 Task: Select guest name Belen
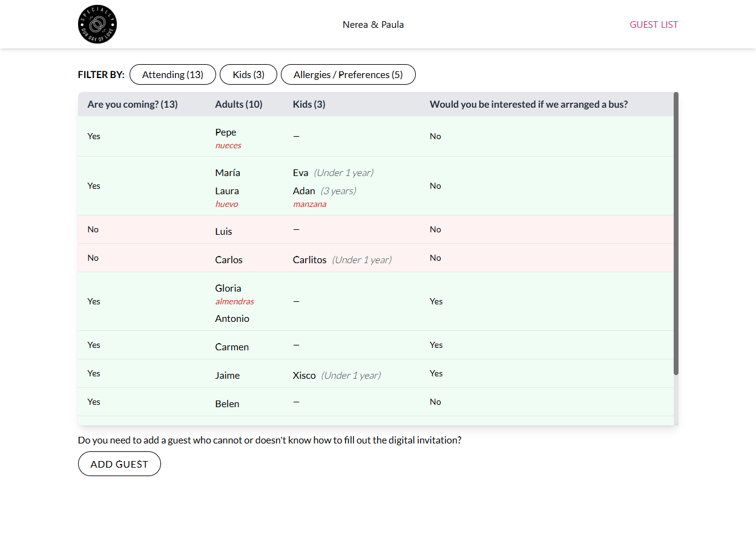227,404
